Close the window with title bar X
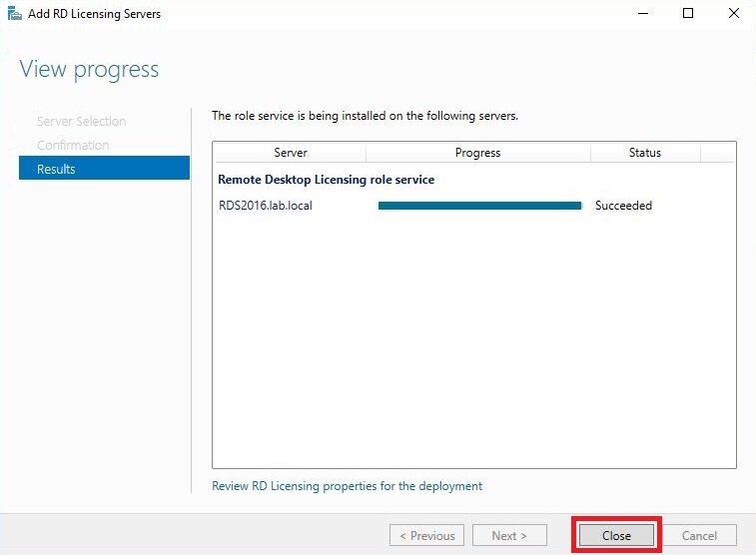This screenshot has width=756, height=555. pyautogui.click(x=733, y=13)
